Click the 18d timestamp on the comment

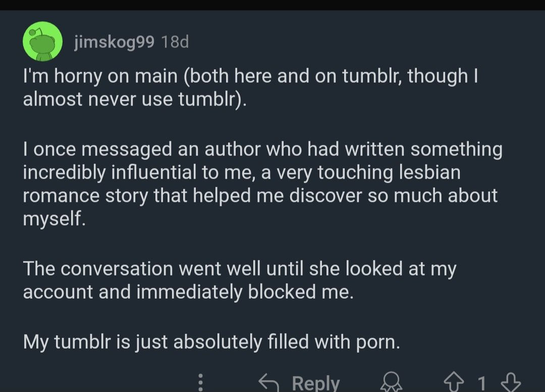point(174,42)
